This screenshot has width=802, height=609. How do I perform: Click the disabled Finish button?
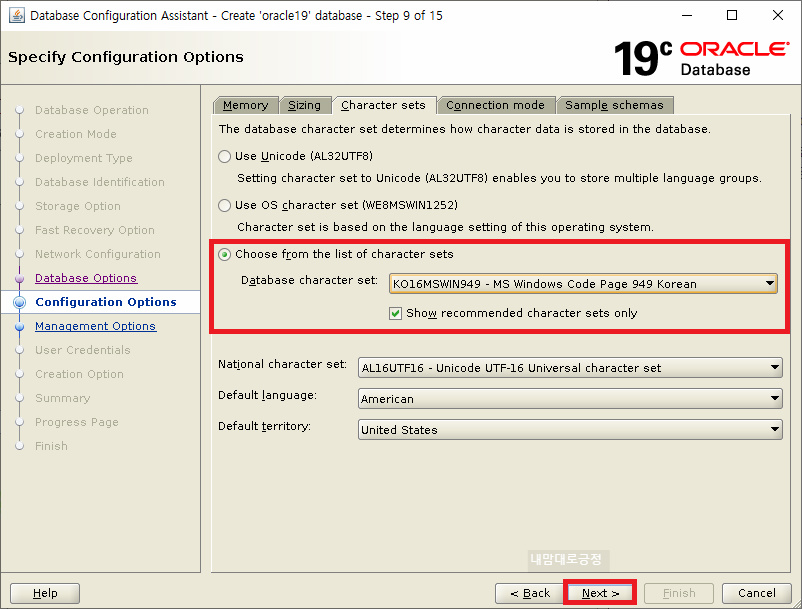point(679,593)
